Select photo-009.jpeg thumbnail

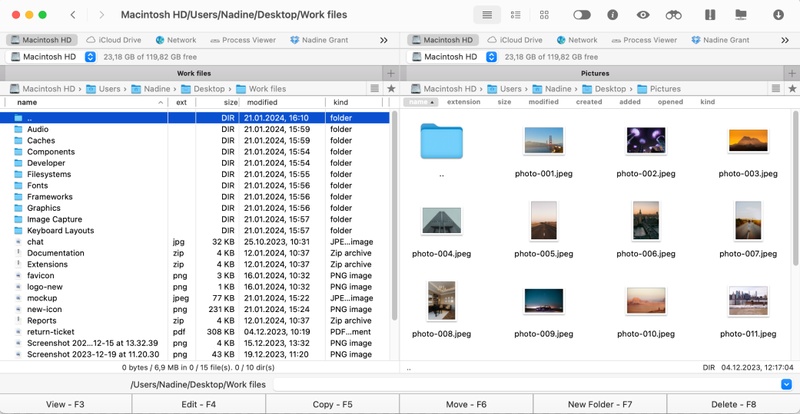(543, 301)
